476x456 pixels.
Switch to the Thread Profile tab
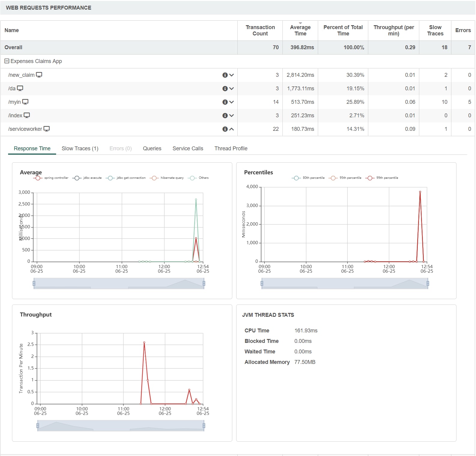click(231, 148)
